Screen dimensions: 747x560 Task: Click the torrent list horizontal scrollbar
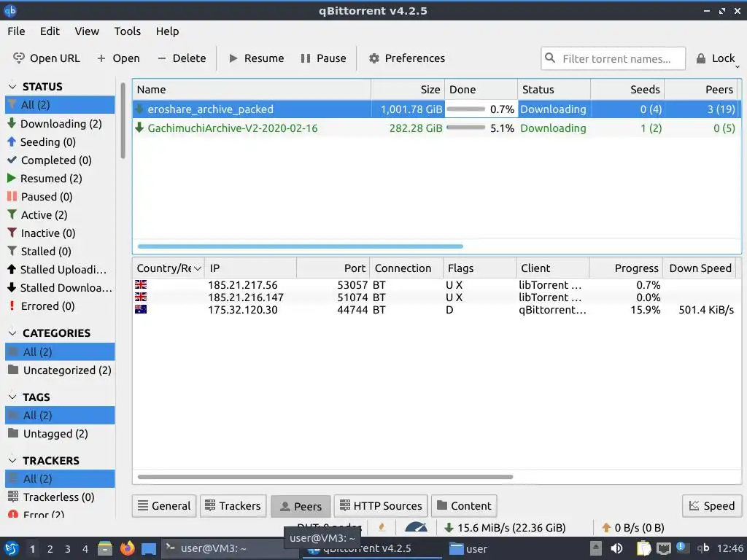click(300, 246)
